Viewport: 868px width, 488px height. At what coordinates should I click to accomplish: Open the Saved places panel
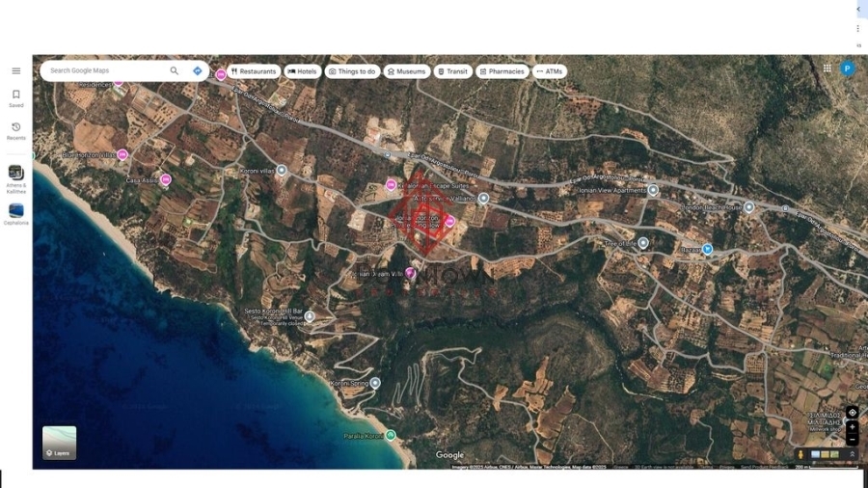click(x=15, y=97)
